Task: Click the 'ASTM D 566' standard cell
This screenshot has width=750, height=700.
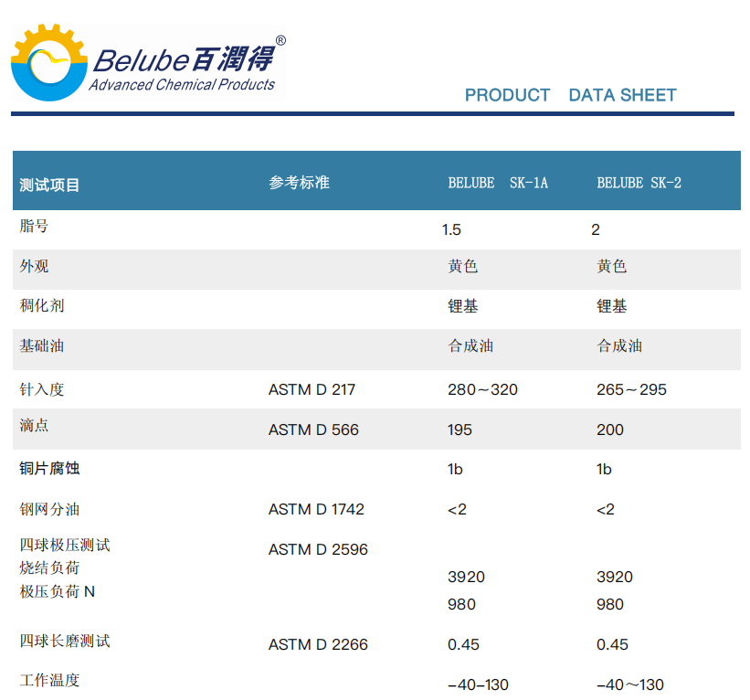Action: click(x=313, y=430)
